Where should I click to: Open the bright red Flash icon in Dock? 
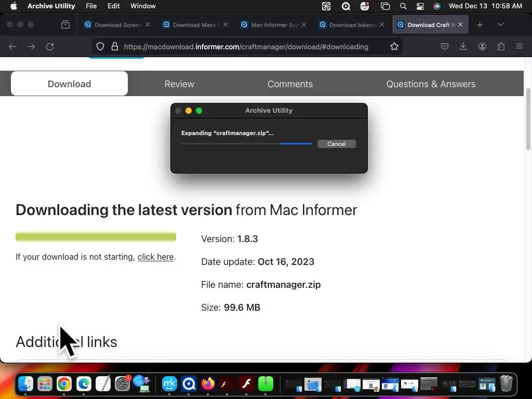[x=246, y=384]
